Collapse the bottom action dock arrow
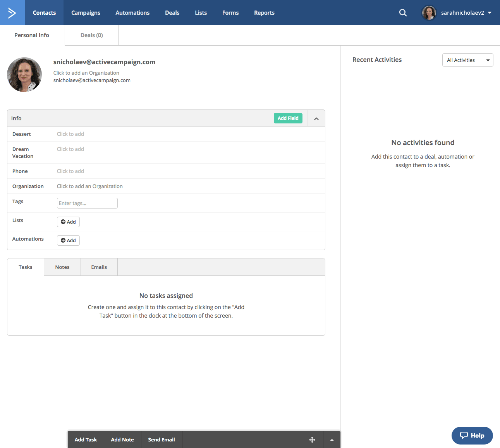The width and height of the screenshot is (500, 448). click(332, 439)
